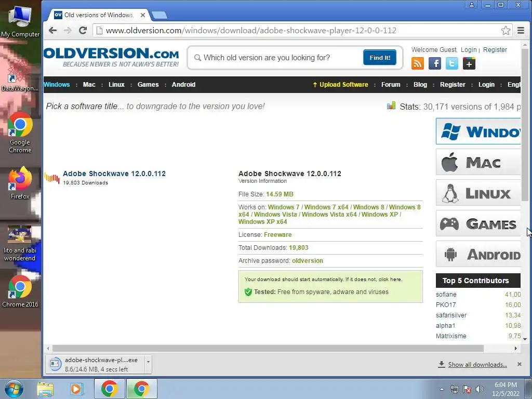Viewport: 532px width, 399px height.
Task: Select the Google Chrome desktop shortcut
Action: tap(20, 132)
